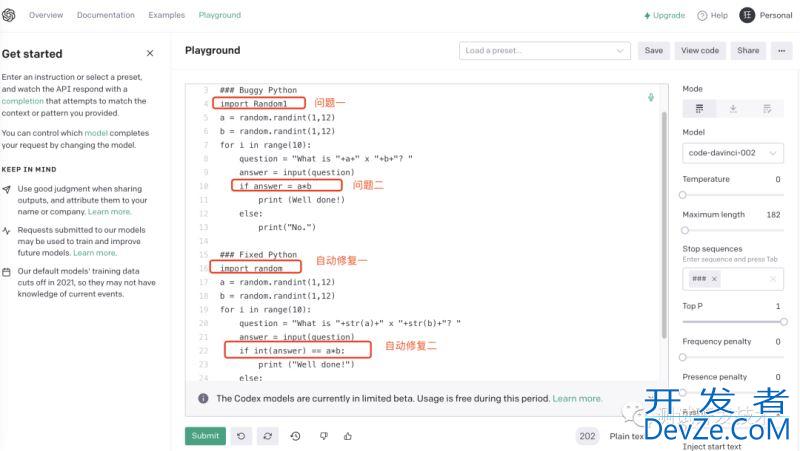Follow the model link in sidebar
Image resolution: width=800 pixels, height=451 pixels.
[96, 133]
